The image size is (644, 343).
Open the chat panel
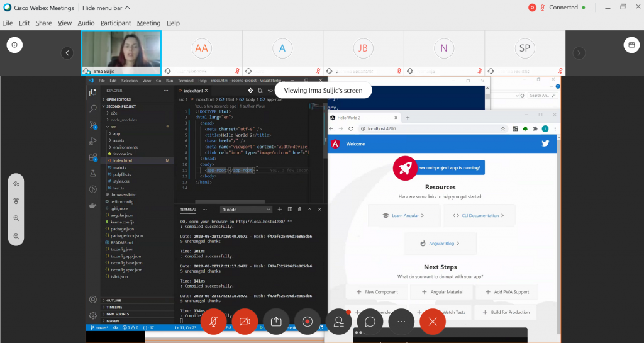point(370,322)
